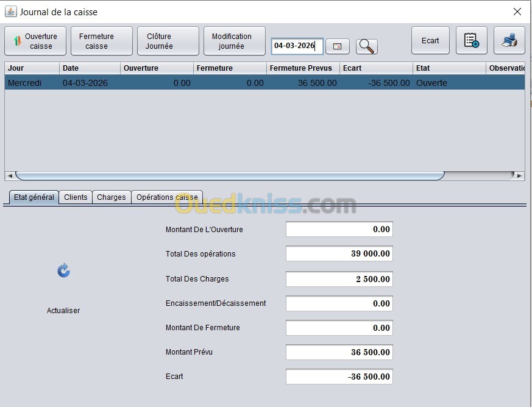Click the scrollbar right arrow

click(x=519, y=175)
